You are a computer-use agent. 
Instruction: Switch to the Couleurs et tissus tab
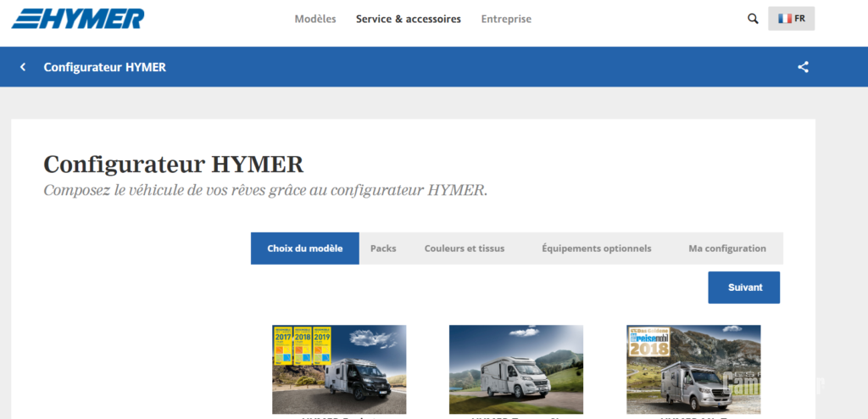(x=465, y=249)
